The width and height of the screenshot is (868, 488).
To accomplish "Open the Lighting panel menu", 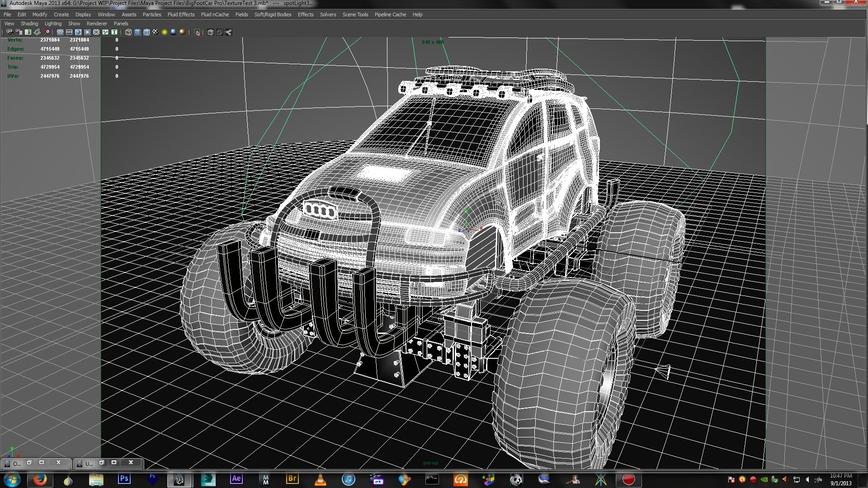I will pos(53,23).
